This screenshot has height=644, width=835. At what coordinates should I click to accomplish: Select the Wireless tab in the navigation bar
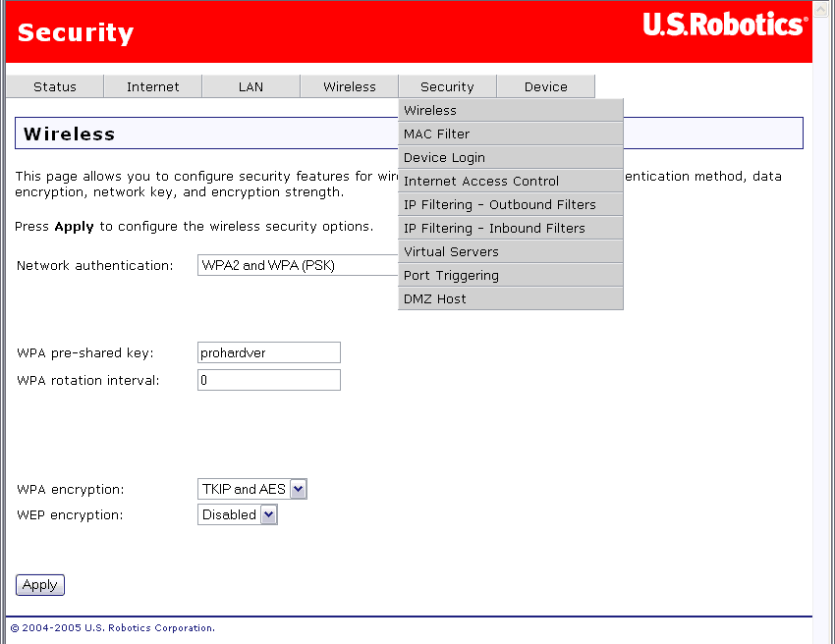pyautogui.click(x=350, y=86)
